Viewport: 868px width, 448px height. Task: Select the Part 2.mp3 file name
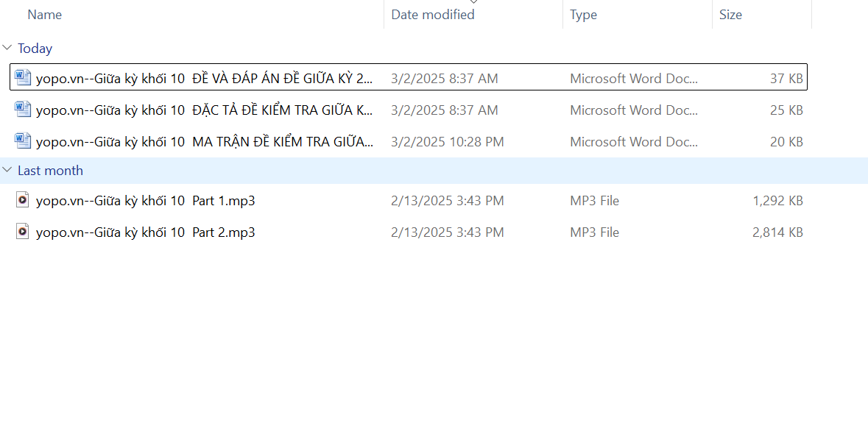(146, 232)
